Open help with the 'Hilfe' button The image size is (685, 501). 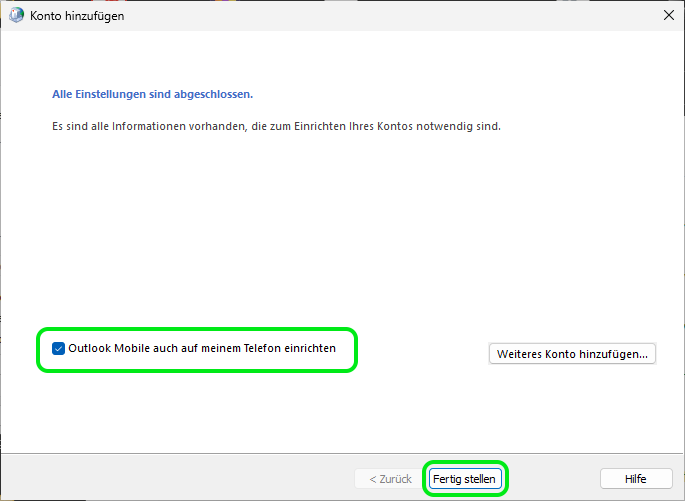pos(635,479)
